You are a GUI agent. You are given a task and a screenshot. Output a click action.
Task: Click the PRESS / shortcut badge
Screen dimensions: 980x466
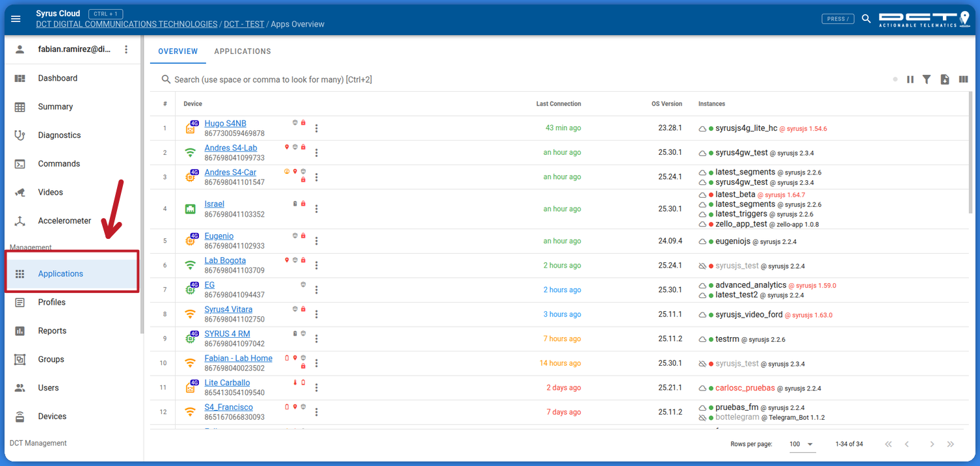(838, 19)
